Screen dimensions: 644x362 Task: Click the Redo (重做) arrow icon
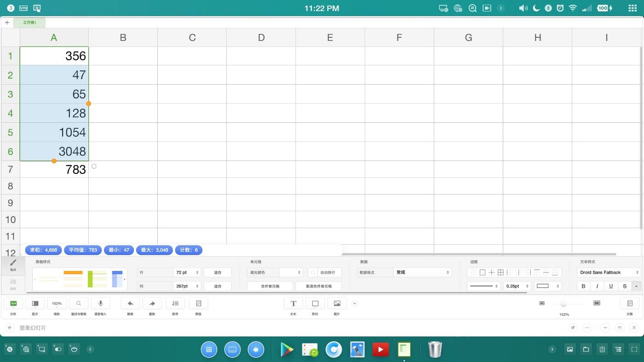152,304
